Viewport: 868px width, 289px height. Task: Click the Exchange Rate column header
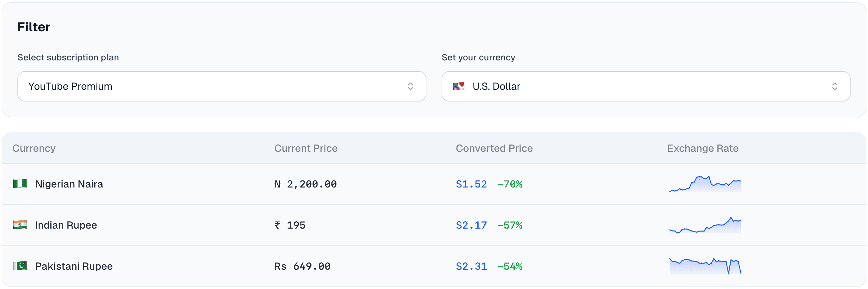[x=702, y=148]
